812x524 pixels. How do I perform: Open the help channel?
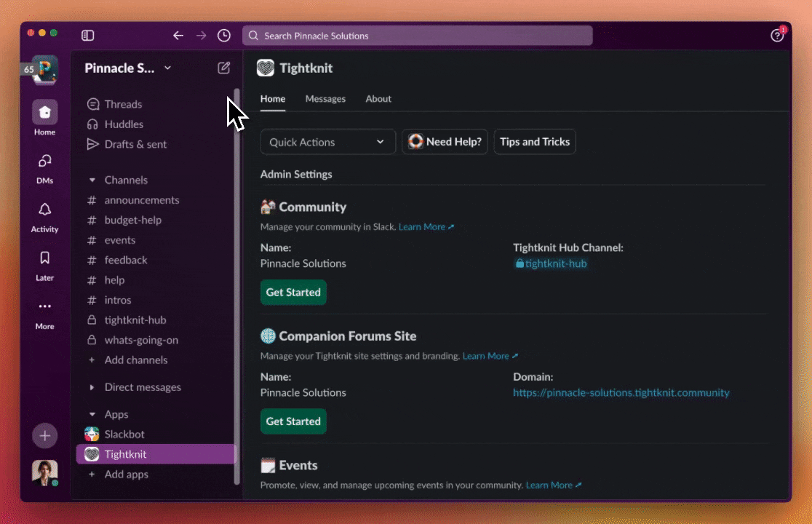114,280
